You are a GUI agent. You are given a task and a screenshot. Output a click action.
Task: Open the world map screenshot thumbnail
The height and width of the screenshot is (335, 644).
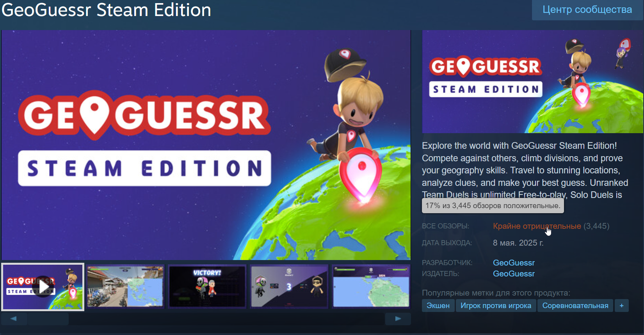tap(371, 287)
